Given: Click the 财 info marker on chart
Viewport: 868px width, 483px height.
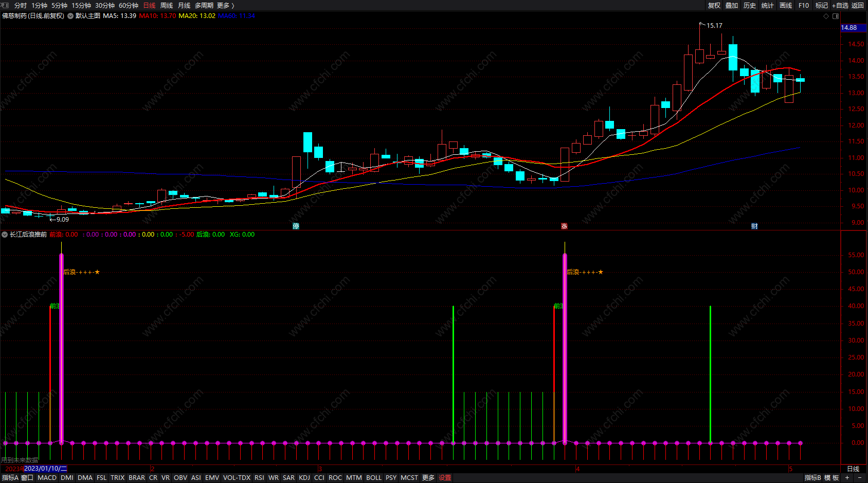Looking at the screenshot, I should (x=754, y=226).
